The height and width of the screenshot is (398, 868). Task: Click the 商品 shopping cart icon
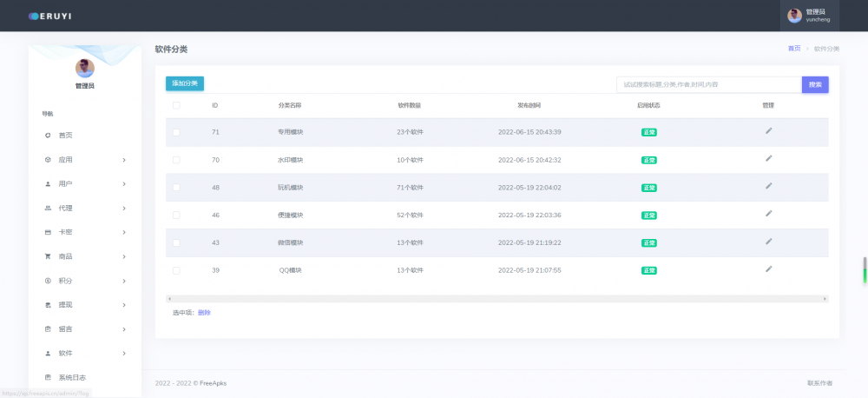tap(48, 256)
